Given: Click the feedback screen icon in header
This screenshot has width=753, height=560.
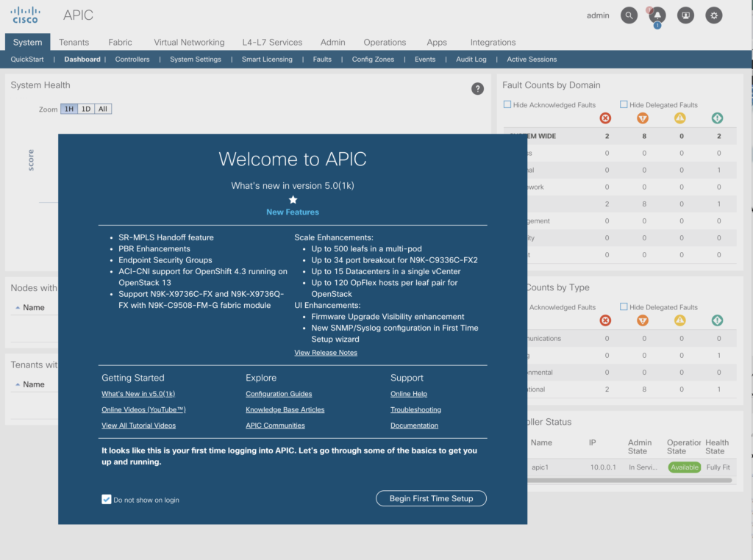Looking at the screenshot, I should coord(685,15).
